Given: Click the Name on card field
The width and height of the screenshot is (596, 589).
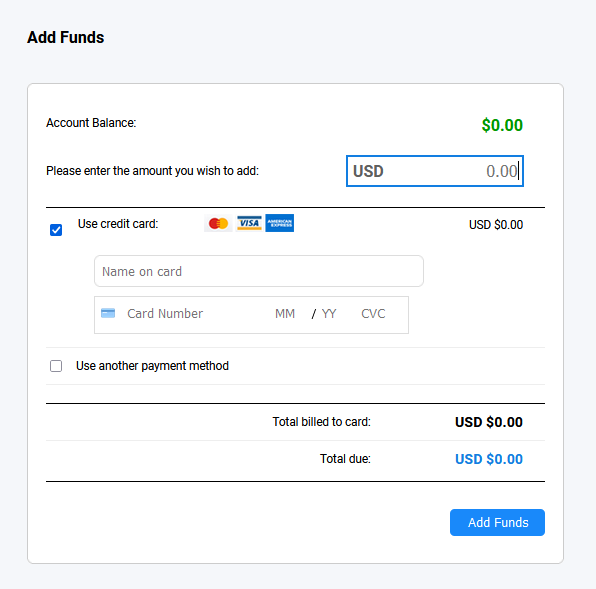Looking at the screenshot, I should [259, 271].
